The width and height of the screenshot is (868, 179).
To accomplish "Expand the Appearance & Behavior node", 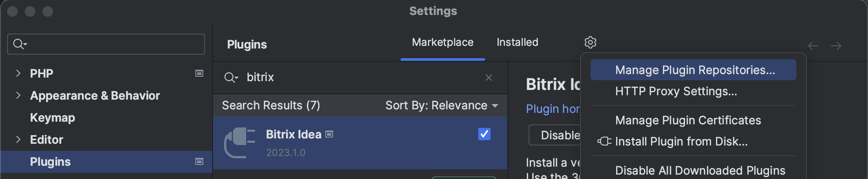I will coord(18,95).
